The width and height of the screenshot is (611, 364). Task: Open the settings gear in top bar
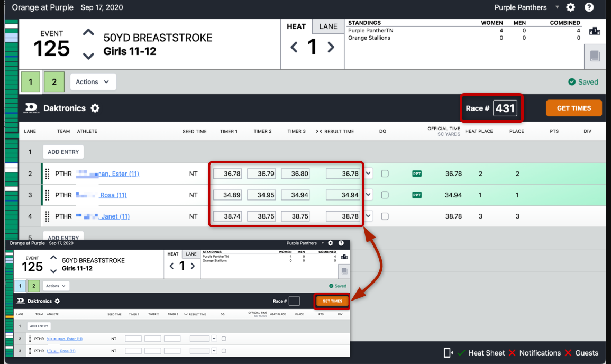[x=570, y=7]
